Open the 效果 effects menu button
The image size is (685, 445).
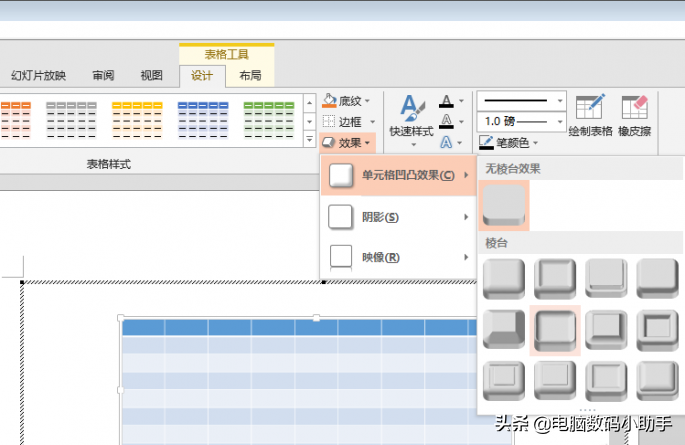[347, 143]
